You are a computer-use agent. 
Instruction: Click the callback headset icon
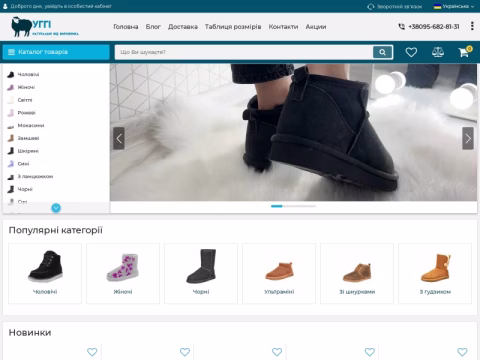[371, 6]
